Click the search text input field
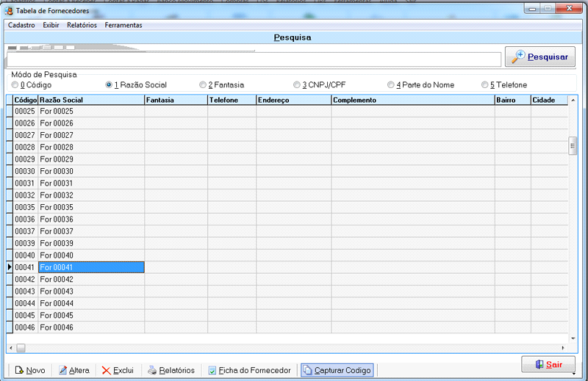The image size is (588, 381). pos(254,59)
